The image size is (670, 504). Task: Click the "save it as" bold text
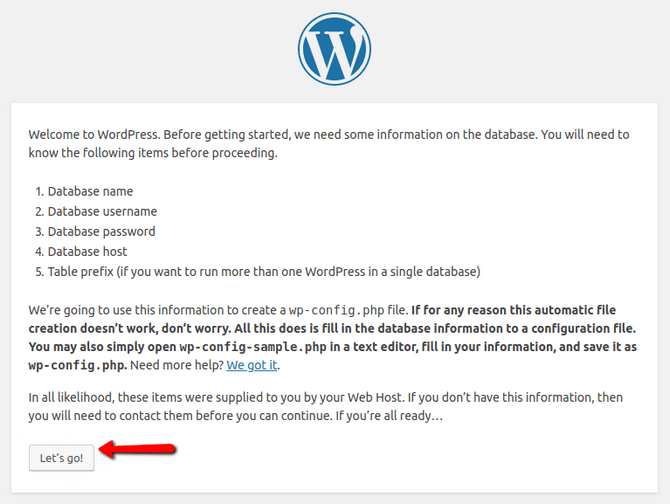610,347
